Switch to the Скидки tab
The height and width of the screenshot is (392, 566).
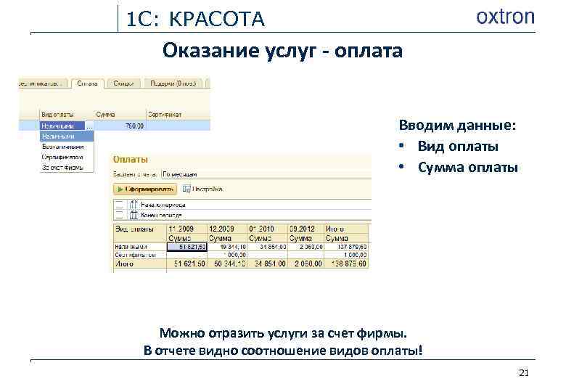click(x=123, y=83)
